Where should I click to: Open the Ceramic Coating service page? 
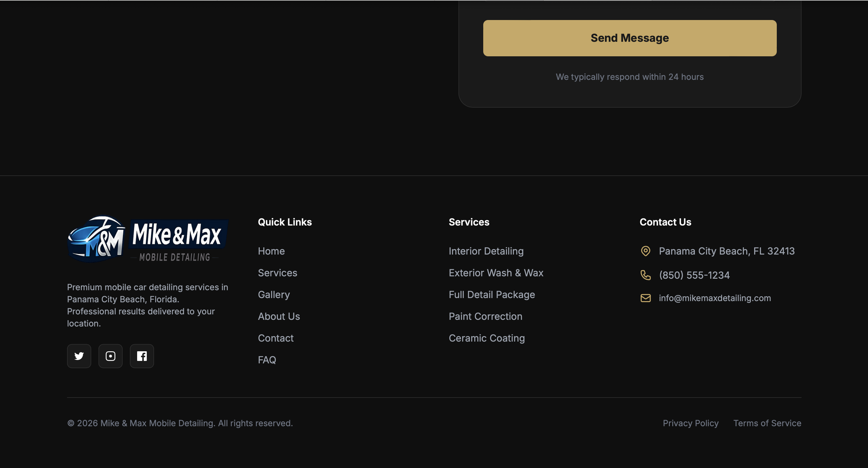click(x=487, y=338)
